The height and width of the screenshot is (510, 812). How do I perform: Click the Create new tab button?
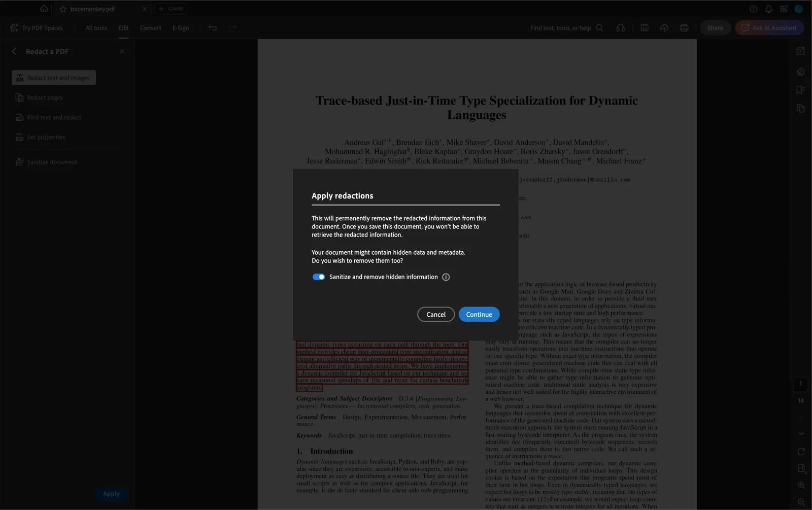coord(171,9)
